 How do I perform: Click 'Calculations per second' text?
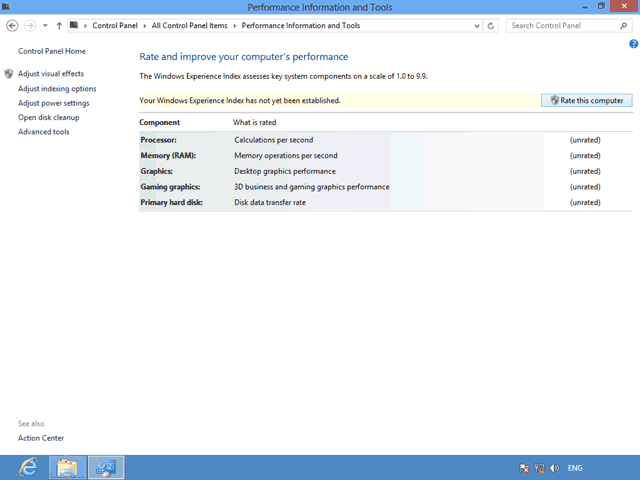(273, 140)
